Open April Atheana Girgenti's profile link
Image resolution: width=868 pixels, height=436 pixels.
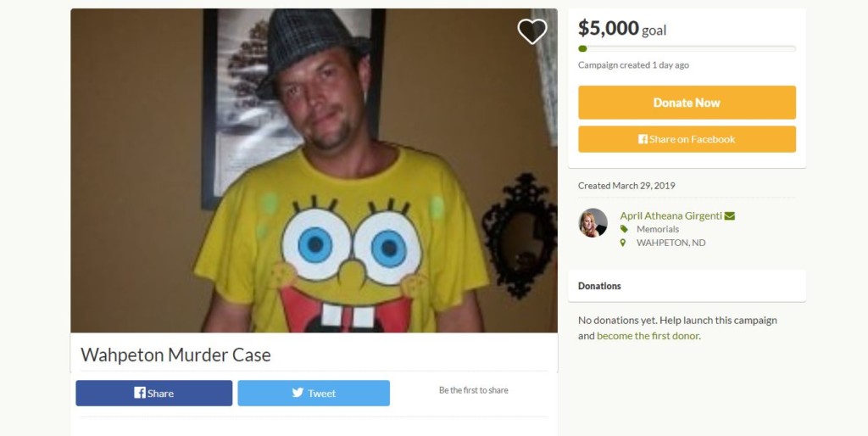pyautogui.click(x=671, y=216)
